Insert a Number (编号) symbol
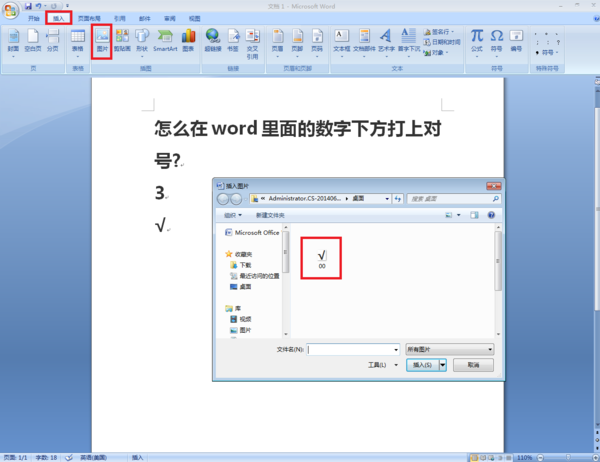This screenshot has width=600, height=462. click(x=516, y=41)
